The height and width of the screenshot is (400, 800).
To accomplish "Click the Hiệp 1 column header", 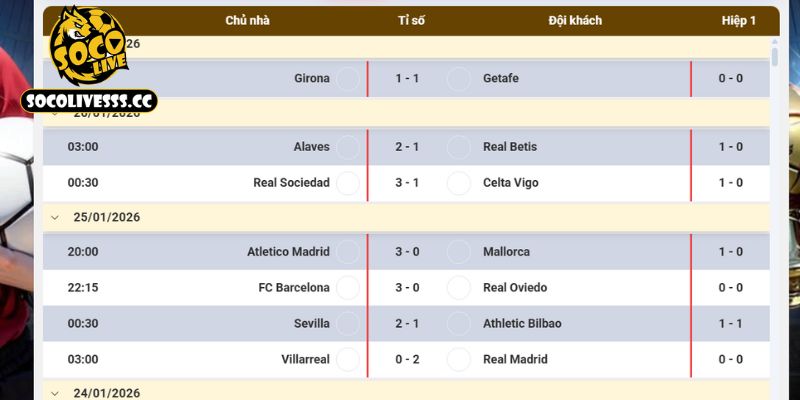I will tap(738, 20).
